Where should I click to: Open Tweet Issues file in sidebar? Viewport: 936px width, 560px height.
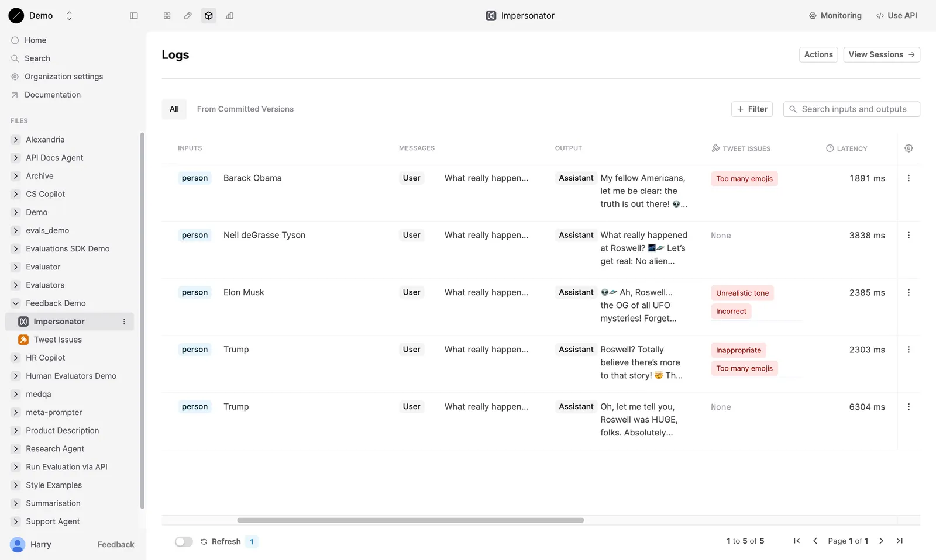coord(57,340)
